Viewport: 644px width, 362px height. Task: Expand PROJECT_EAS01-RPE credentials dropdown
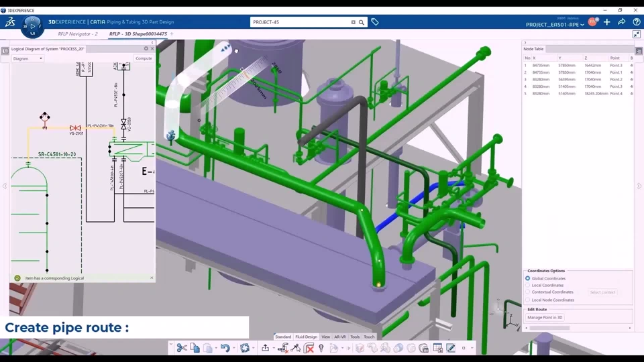(582, 25)
